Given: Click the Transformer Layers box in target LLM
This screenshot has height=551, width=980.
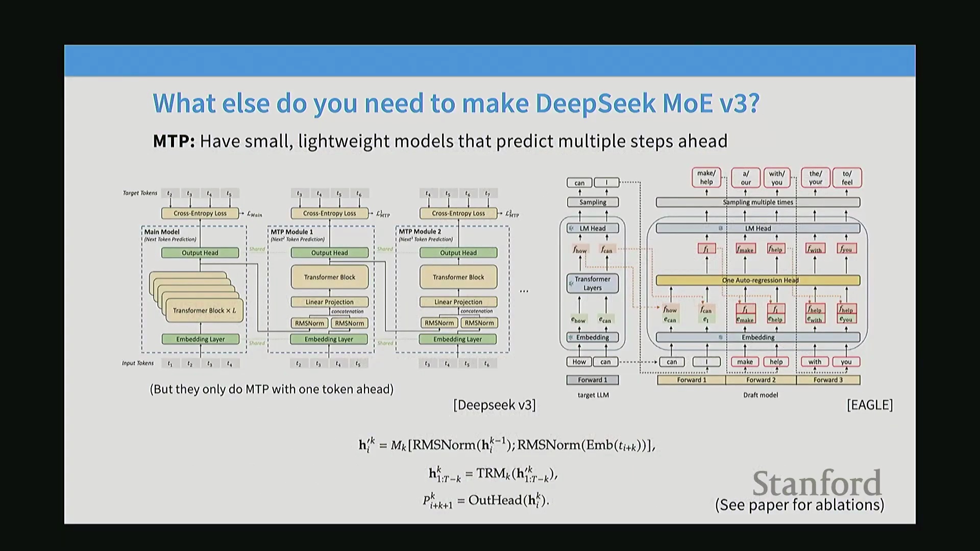Looking at the screenshot, I should 592,283.
